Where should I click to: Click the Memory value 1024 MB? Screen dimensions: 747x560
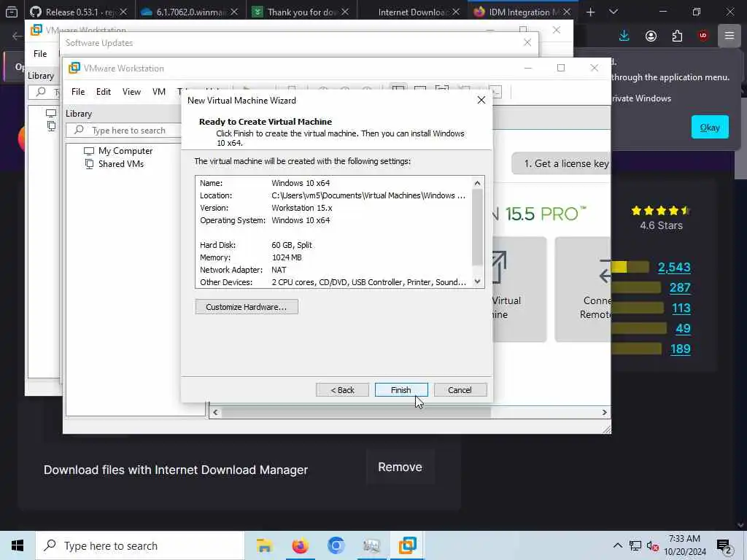pos(287,257)
